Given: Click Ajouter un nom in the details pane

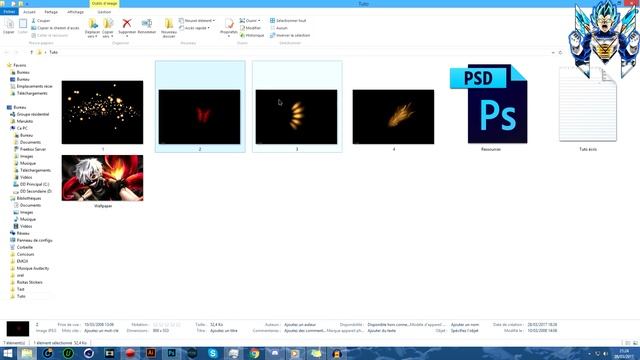Looking at the screenshot, I should [464, 325].
